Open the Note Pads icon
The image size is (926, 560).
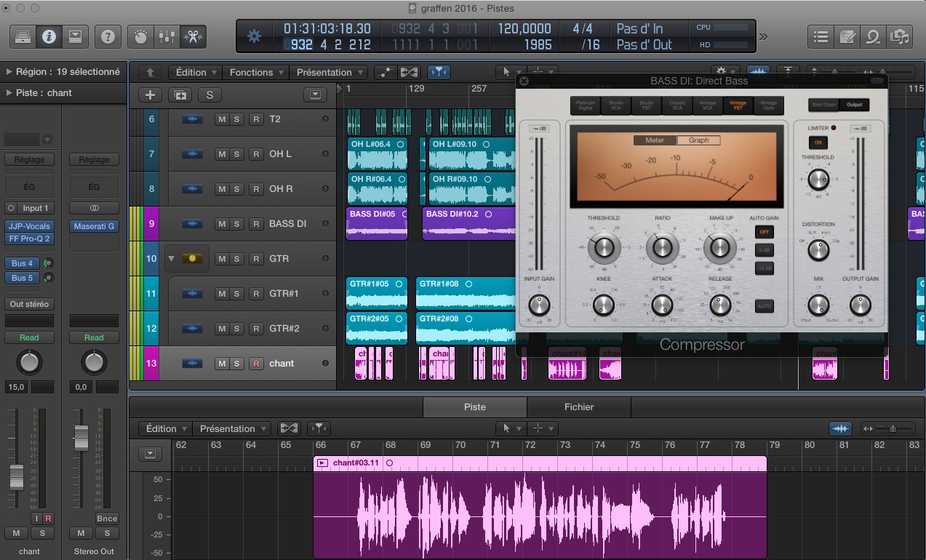847,36
